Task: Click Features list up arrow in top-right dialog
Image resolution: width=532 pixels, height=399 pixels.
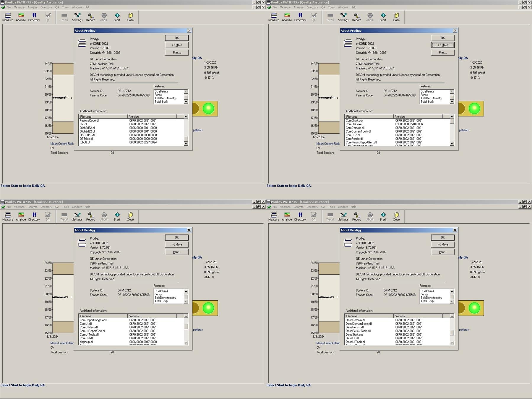Action: pyautogui.click(x=452, y=92)
